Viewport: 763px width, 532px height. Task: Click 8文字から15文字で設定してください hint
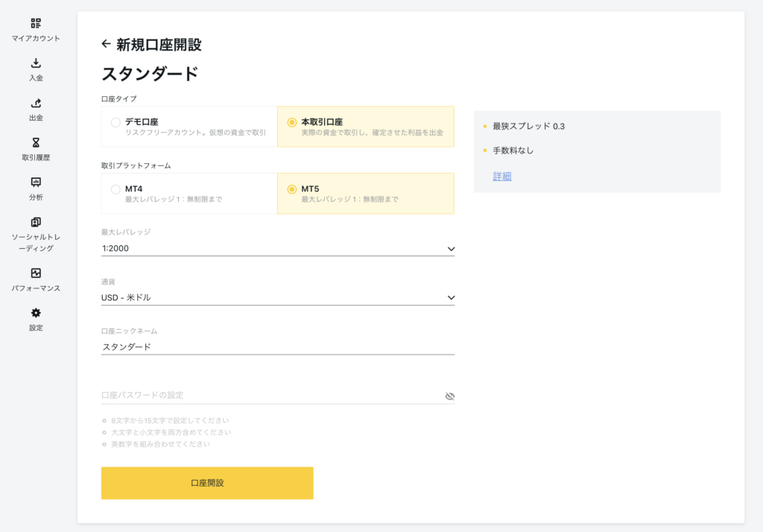pyautogui.click(x=170, y=420)
